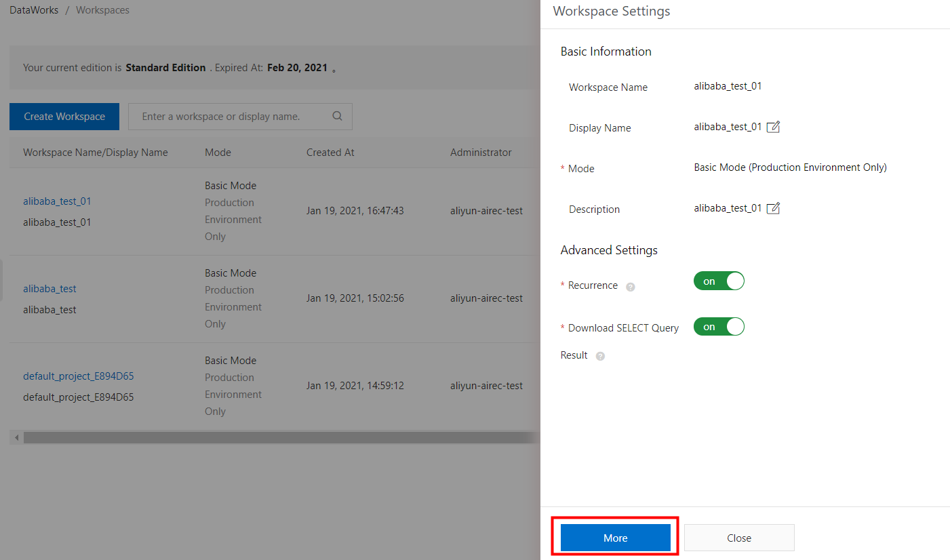
Task: Close the Workspace Settings panel
Action: click(739, 538)
